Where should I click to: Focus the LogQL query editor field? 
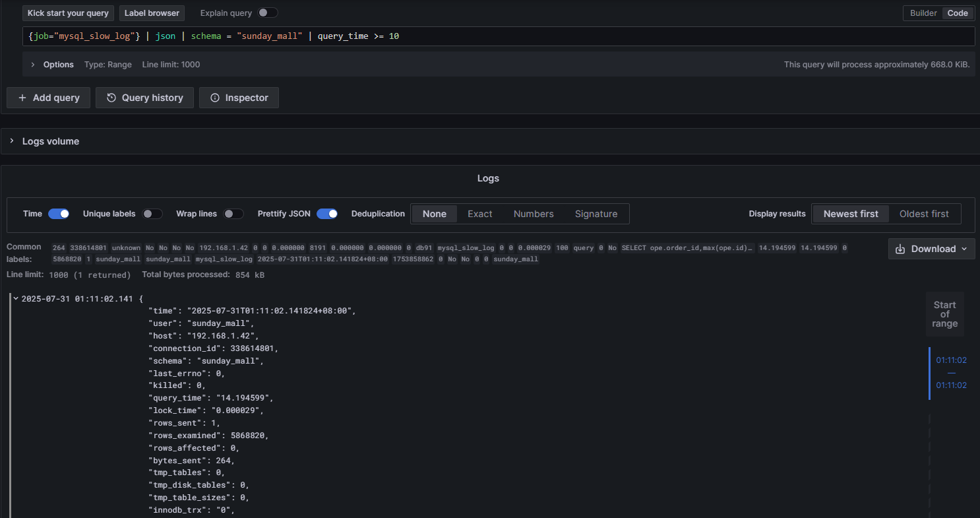tap(499, 36)
